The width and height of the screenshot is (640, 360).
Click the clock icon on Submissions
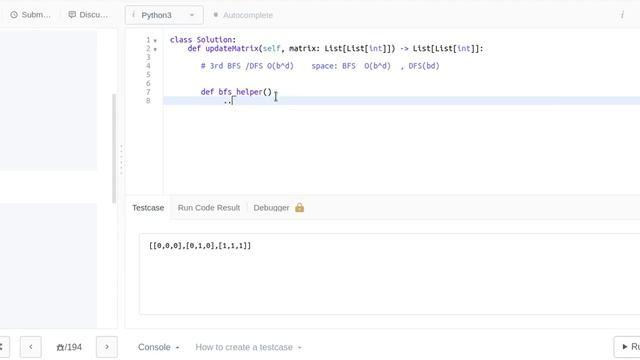coord(14,15)
